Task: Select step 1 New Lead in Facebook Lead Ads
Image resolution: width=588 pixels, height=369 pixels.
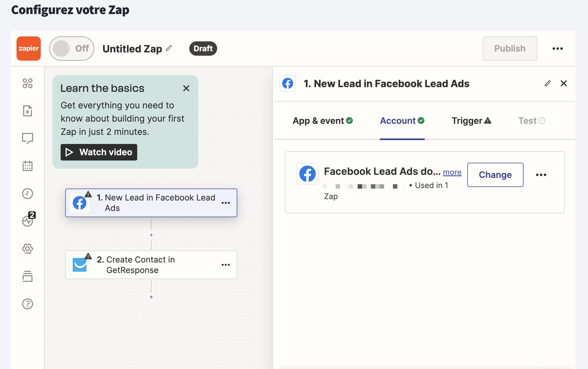Action: click(151, 203)
